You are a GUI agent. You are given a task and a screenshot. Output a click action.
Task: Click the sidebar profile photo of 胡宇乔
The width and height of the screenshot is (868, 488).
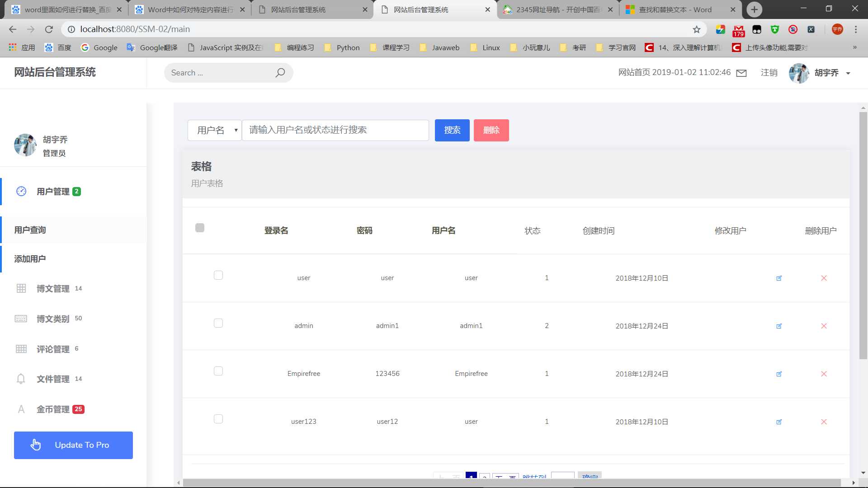point(25,145)
